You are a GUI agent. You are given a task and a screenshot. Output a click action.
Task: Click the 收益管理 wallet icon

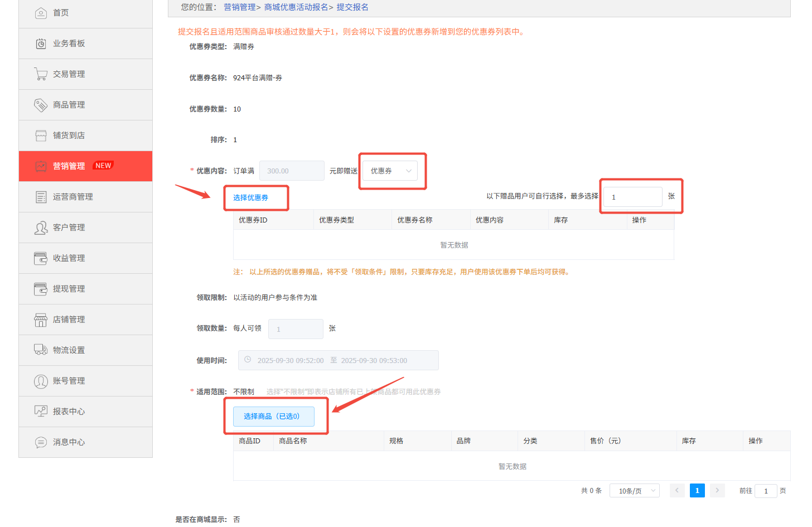[41, 258]
